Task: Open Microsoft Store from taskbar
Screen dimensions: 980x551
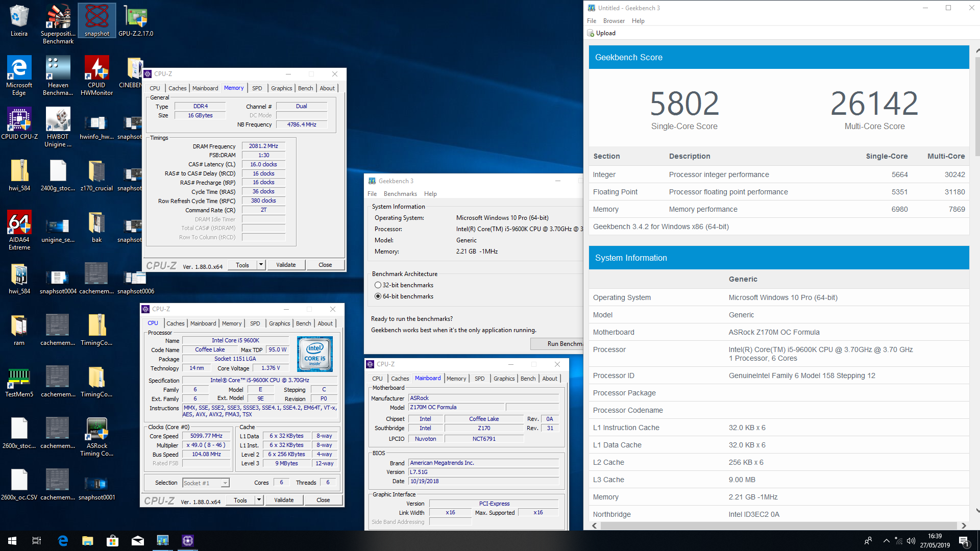Action: tap(113, 541)
